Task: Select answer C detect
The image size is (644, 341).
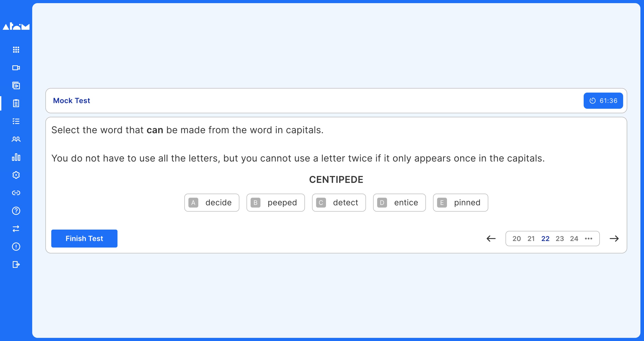Action: tap(339, 202)
